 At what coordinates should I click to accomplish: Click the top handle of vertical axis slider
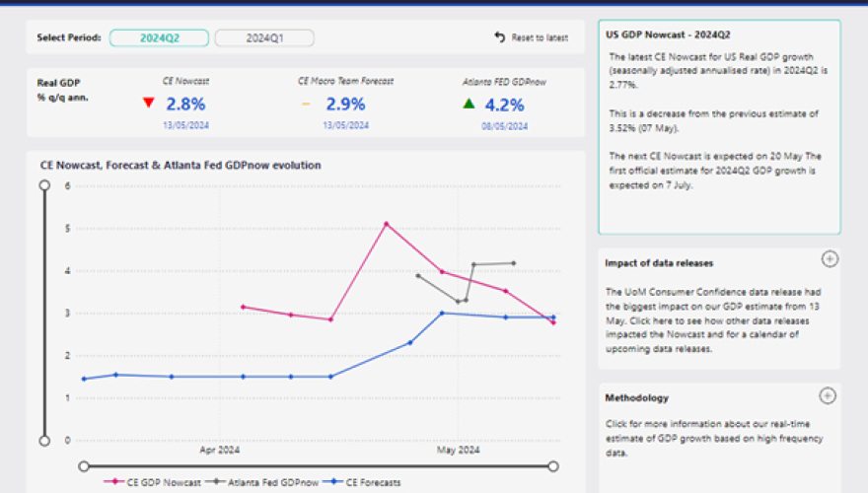pyautogui.click(x=43, y=185)
